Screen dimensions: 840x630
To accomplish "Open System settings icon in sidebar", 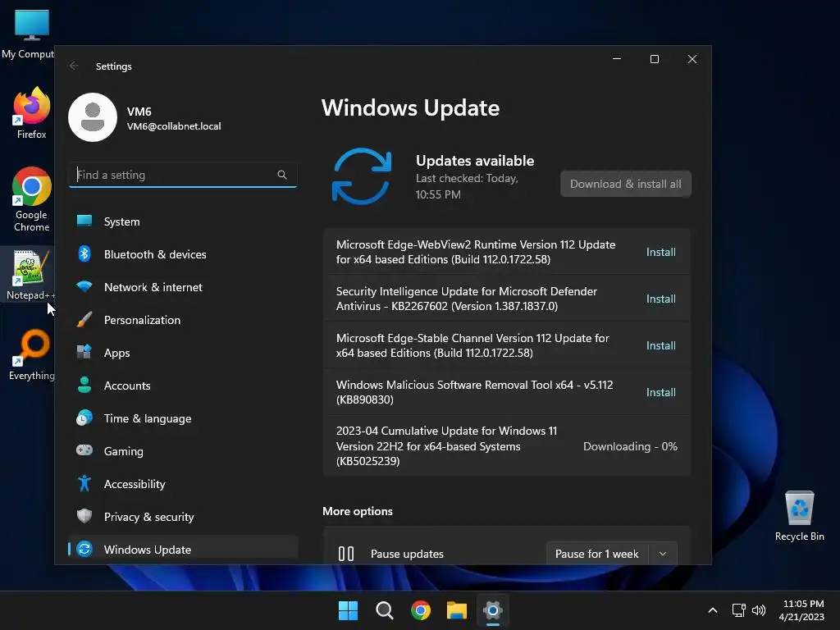I will (x=84, y=221).
